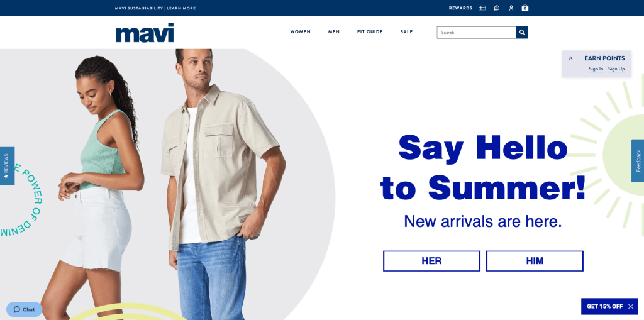Open the Reviews side tab
Screen dimensions: 644x320
tap(7, 166)
